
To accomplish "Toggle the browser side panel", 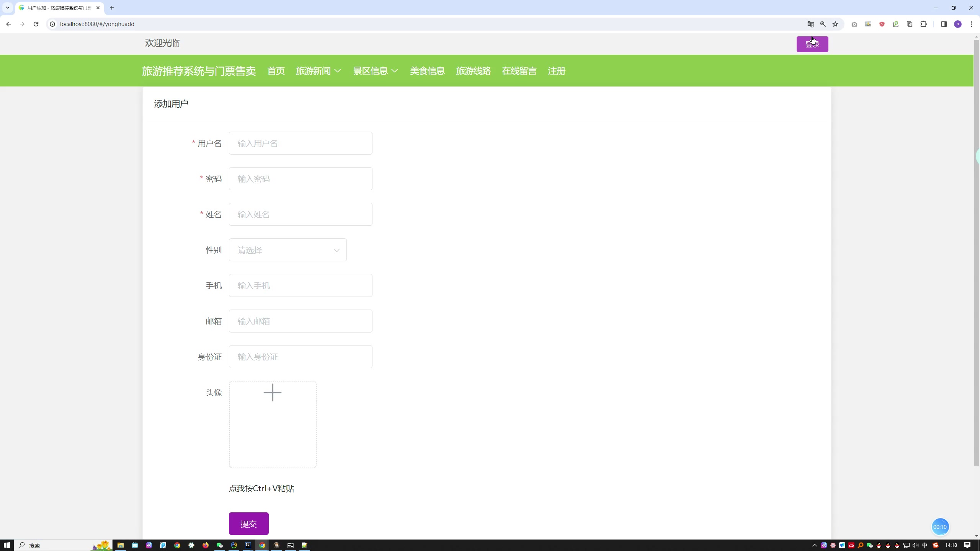I will pyautogui.click(x=944, y=24).
